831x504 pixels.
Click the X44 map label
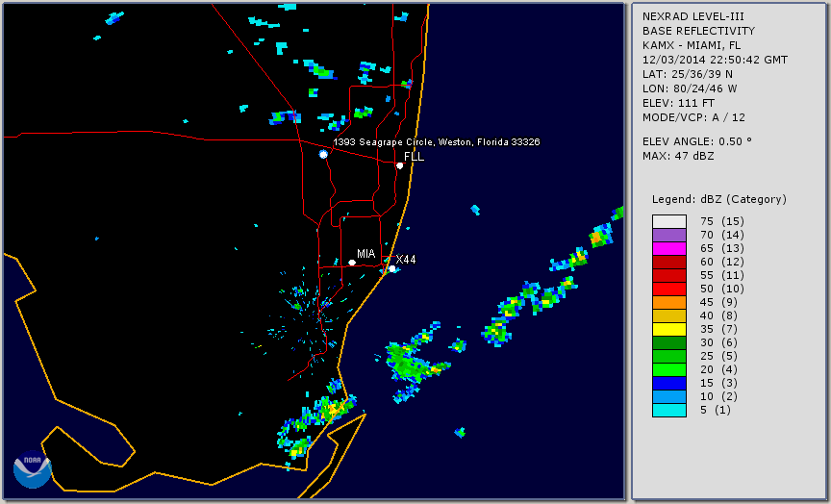pos(406,259)
